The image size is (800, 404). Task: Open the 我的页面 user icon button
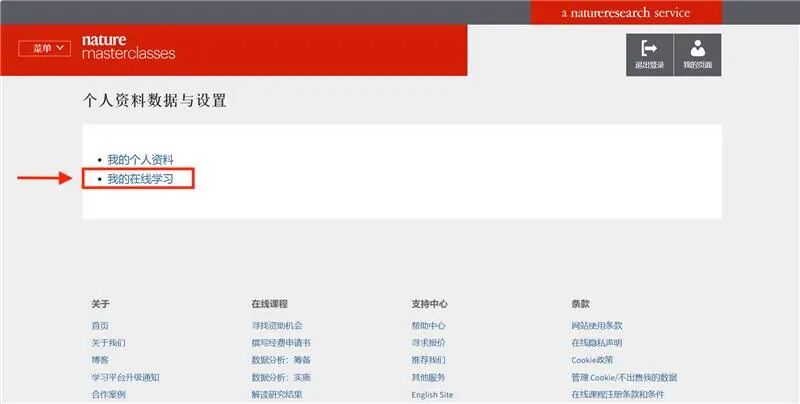click(x=697, y=55)
